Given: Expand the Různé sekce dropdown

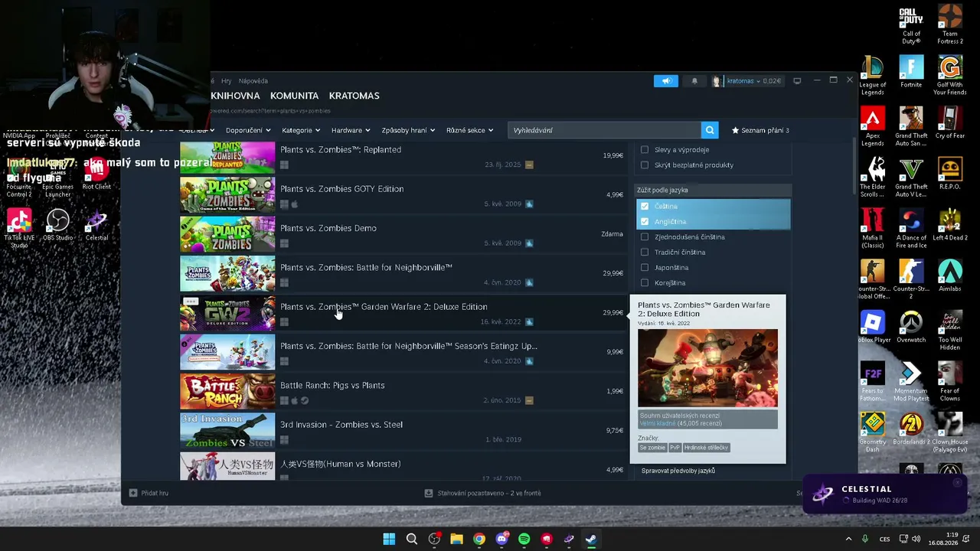Looking at the screenshot, I should [x=469, y=130].
